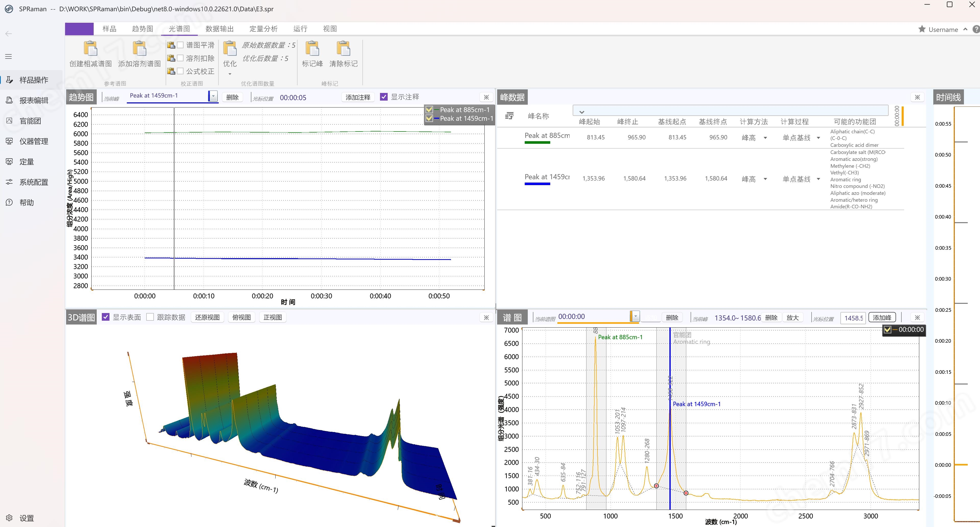This screenshot has width=980, height=527.
Task: Open 计算过程 dropdown for Peak at 1459cm
Action: click(x=818, y=179)
